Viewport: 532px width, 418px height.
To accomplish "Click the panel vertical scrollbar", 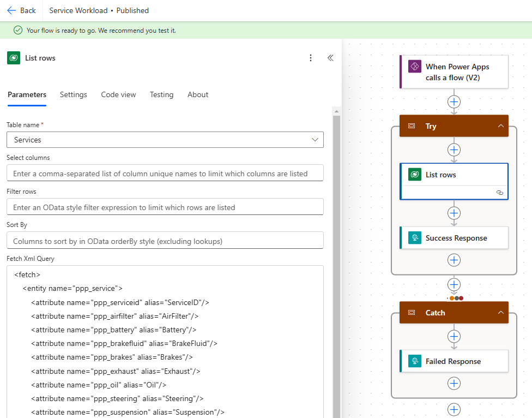I will point(336,262).
